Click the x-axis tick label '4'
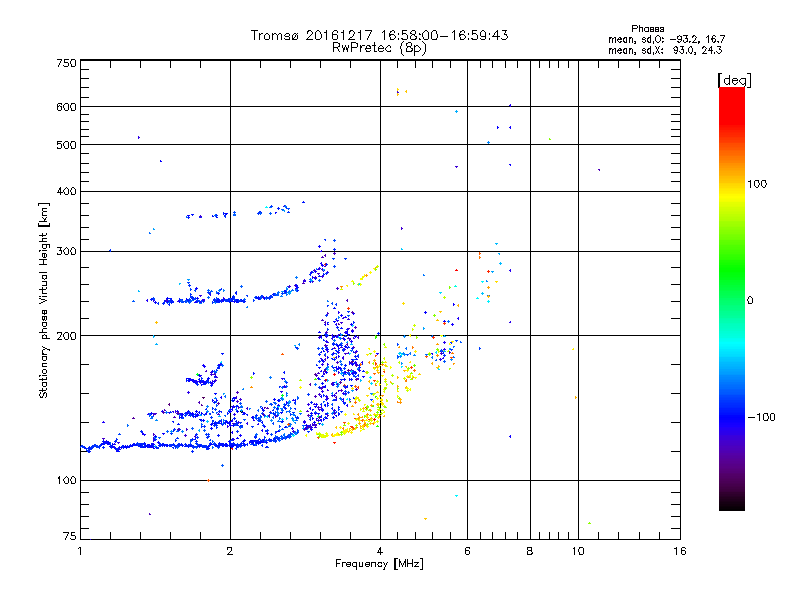 tap(380, 551)
